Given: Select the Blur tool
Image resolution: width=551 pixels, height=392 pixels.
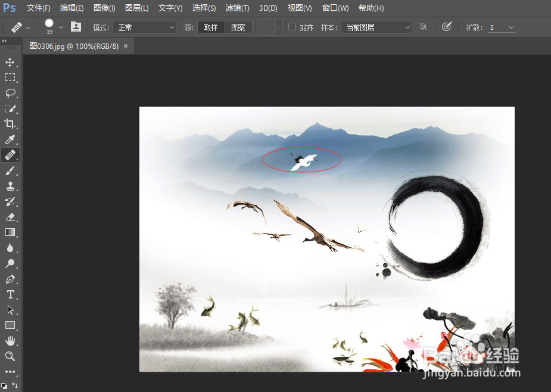Looking at the screenshot, I should click(x=10, y=248).
